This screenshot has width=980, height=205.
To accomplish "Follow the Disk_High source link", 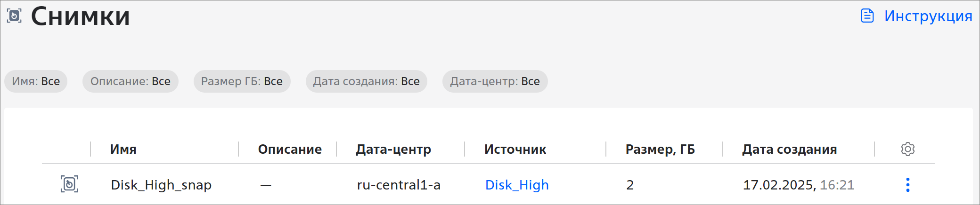I will point(517,185).
